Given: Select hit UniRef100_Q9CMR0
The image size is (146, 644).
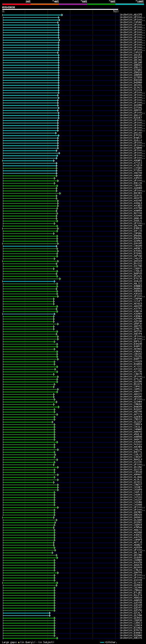Looking at the screenshot, I should [131, 512].
